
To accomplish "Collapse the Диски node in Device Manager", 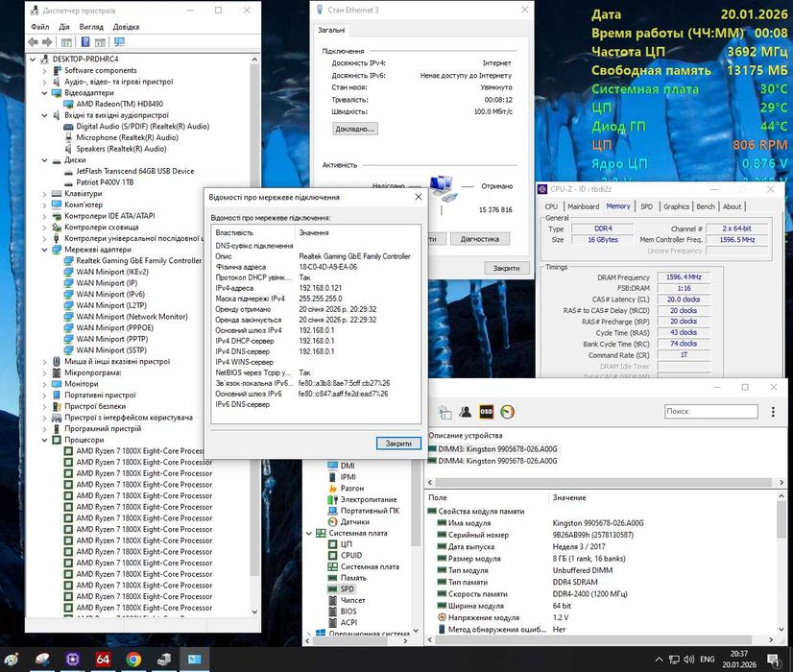I will pos(44,160).
